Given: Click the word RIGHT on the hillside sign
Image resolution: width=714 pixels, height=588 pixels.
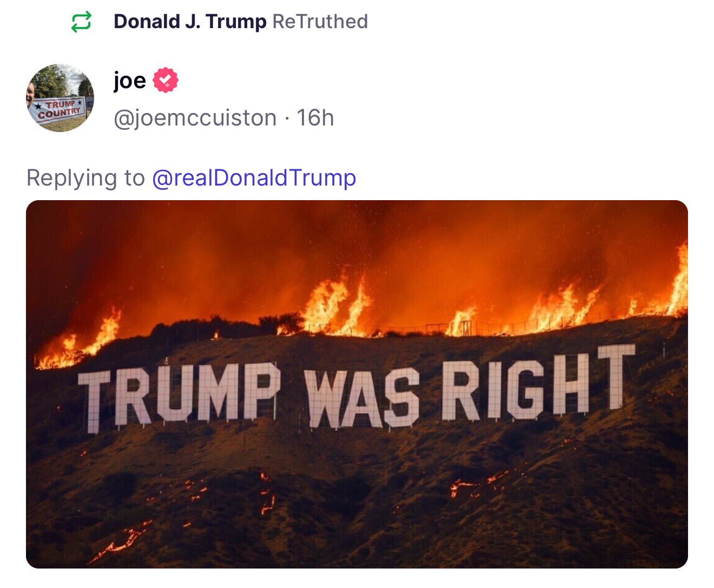Looking at the screenshot, I should (x=538, y=383).
